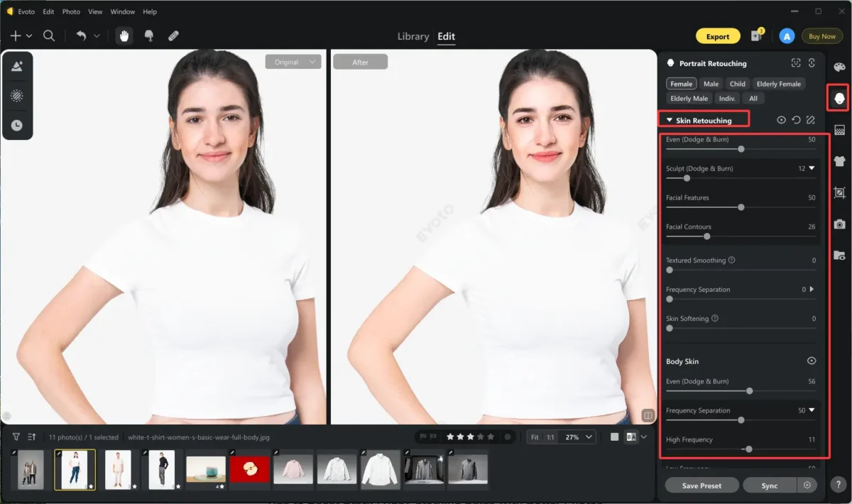Expand the face Frequency Separation arrow
This screenshot has width=852, height=504.
[812, 290]
